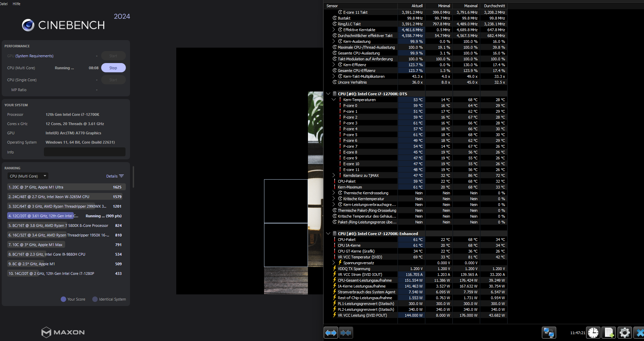Click the Sensor column header
The height and width of the screenshot is (341, 644).
361,6
